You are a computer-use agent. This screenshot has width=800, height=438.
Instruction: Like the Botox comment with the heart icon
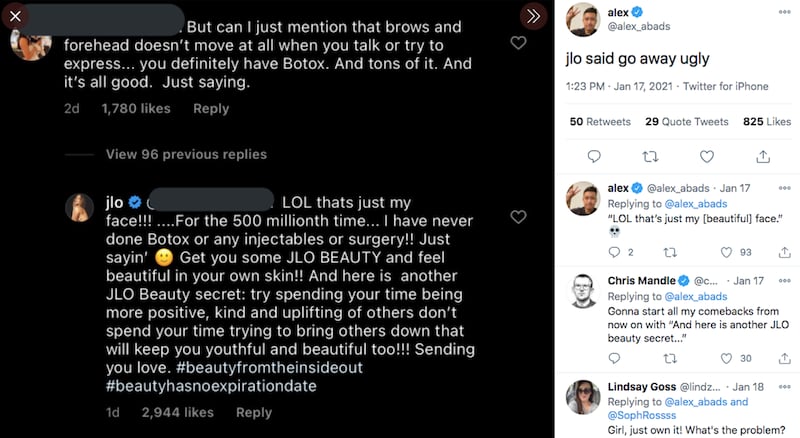518,43
